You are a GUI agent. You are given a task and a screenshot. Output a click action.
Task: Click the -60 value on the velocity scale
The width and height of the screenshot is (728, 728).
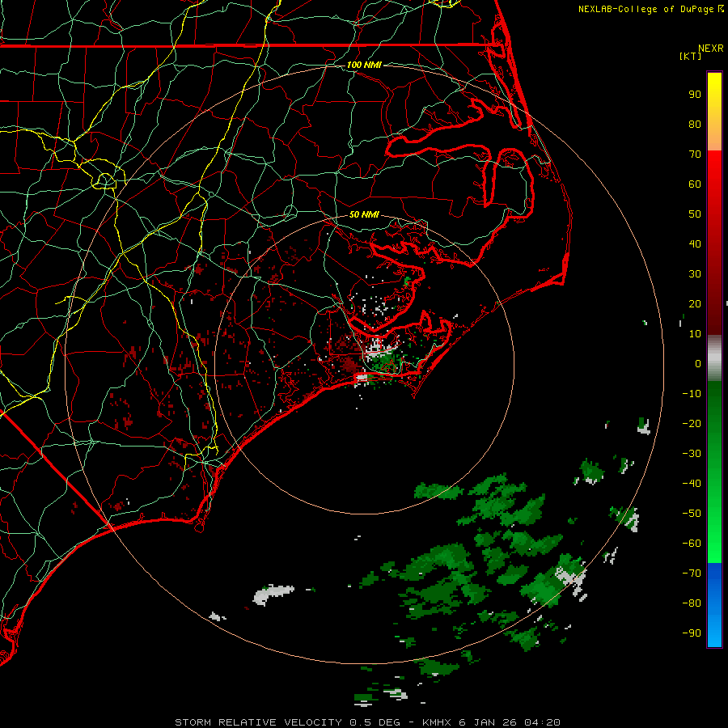point(692,544)
